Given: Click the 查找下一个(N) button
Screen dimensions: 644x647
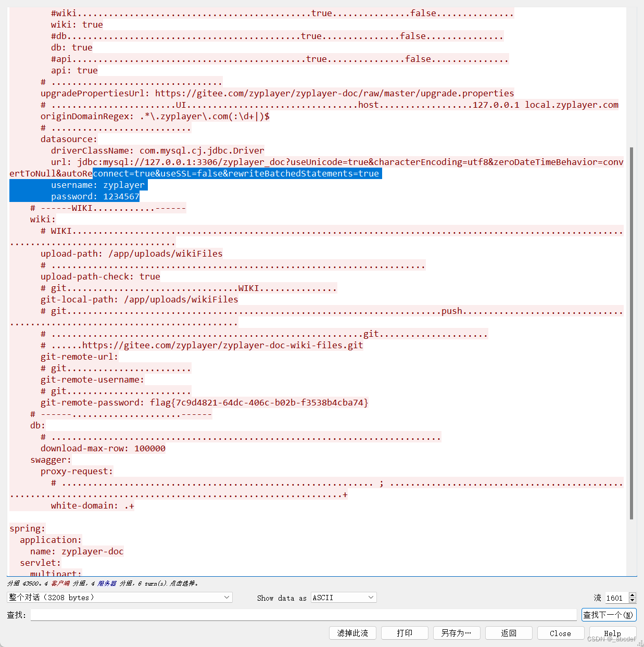Looking at the screenshot, I should pyautogui.click(x=609, y=615).
